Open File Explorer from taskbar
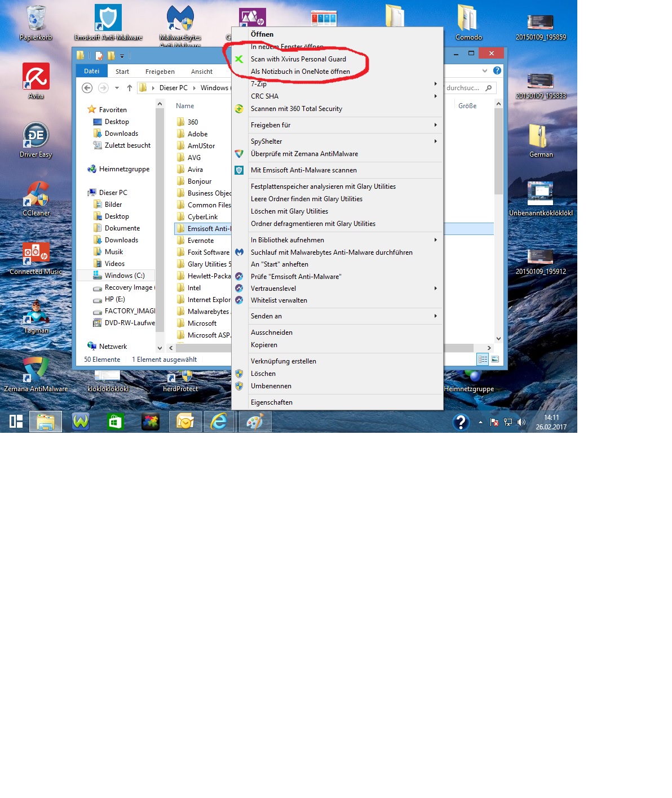This screenshot has height=798, width=672. coord(46,421)
